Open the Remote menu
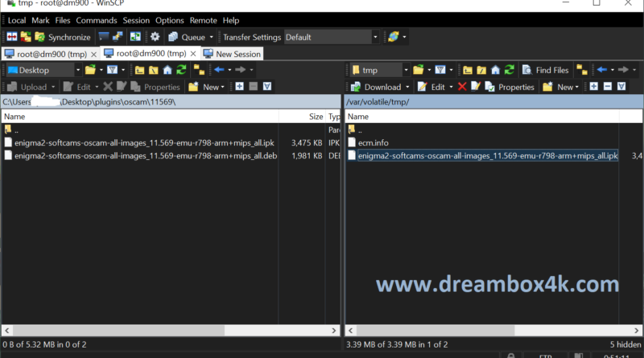644x358 pixels. pyautogui.click(x=204, y=20)
